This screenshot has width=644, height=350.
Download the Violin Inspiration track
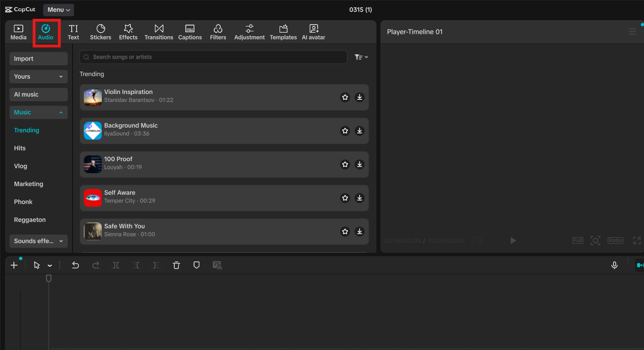tap(359, 97)
